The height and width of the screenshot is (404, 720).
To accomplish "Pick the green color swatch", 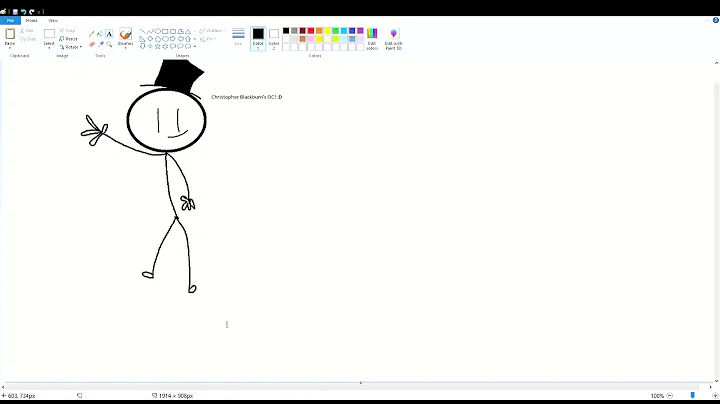I will 336,31.
